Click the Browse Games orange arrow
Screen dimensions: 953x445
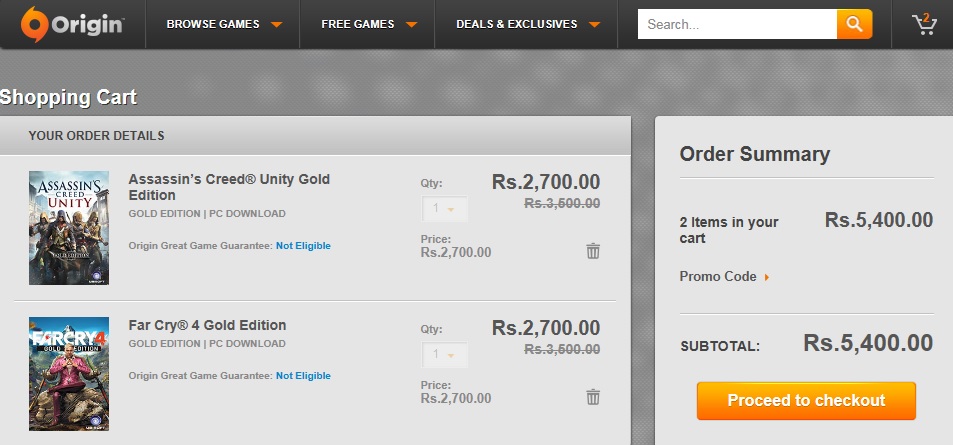click(277, 25)
